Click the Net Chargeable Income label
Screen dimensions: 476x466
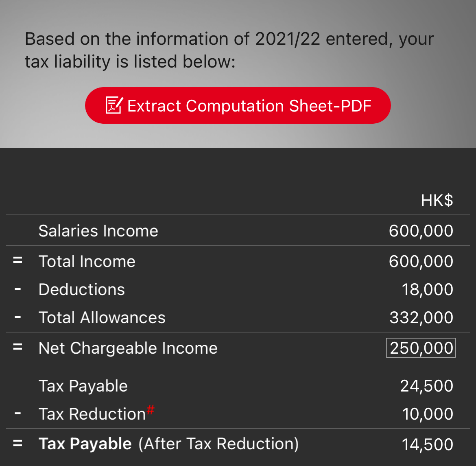coord(128,348)
